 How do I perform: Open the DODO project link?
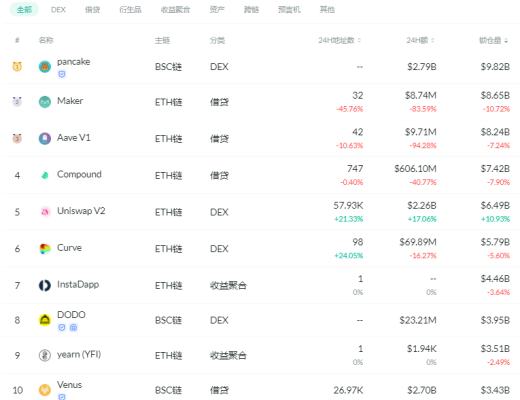click(71, 314)
